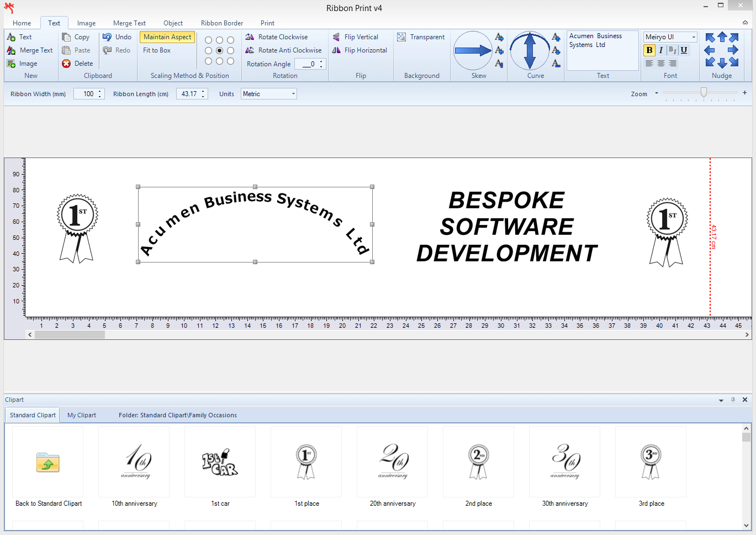Nudge object up with up arrow
The image size is (756, 535).
(722, 38)
